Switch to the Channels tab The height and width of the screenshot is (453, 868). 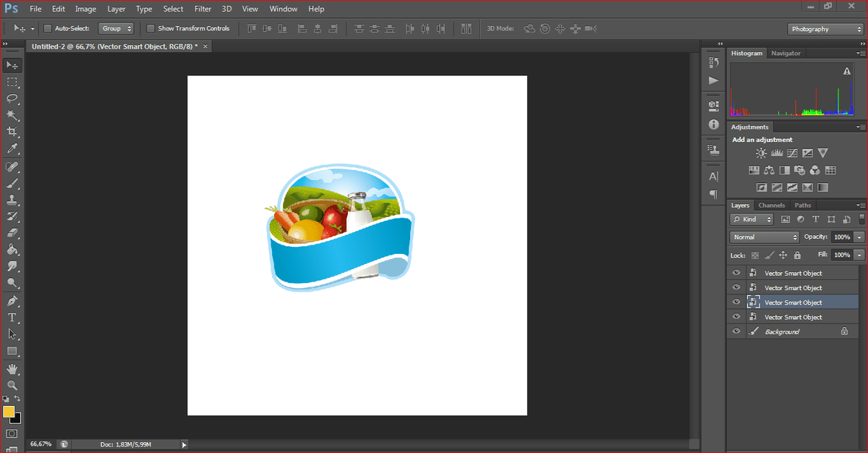click(x=771, y=206)
